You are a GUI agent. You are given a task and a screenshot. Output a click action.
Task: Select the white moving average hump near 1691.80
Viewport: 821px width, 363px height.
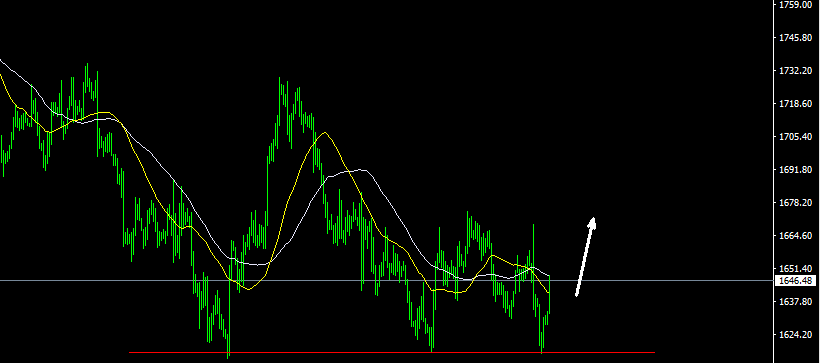click(x=360, y=170)
